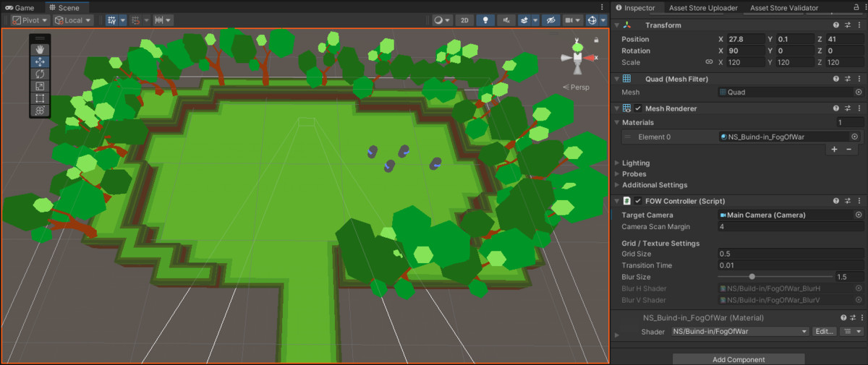
Task: Open FOW Controller presets icon
Action: 847,201
